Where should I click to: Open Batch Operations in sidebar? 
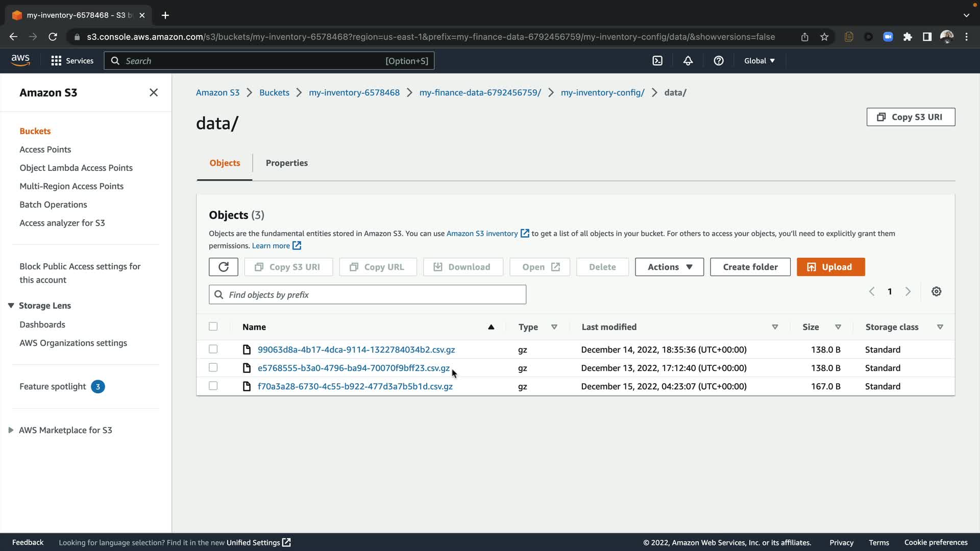coord(53,205)
